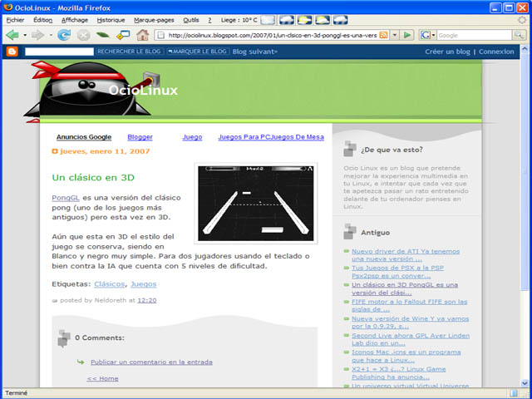This screenshot has width=532, height=399.
Task: Open the Historique menu
Action: (111, 19)
